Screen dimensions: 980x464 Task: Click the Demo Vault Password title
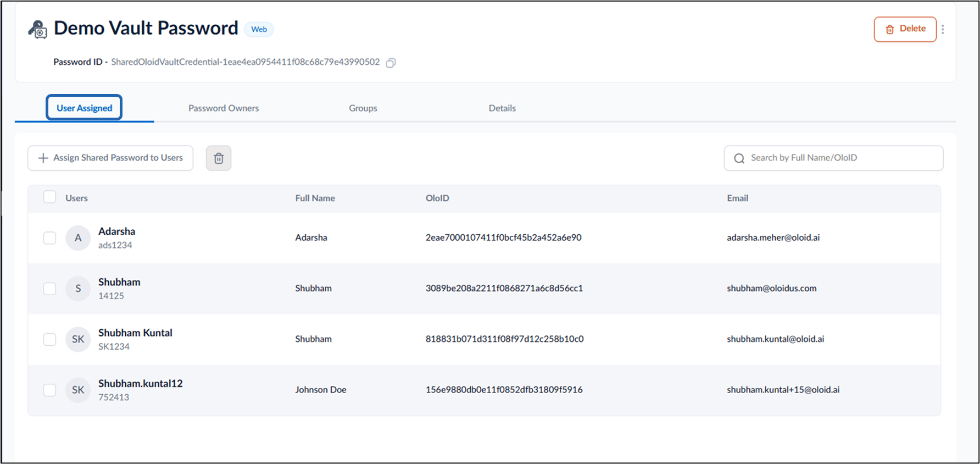(146, 28)
